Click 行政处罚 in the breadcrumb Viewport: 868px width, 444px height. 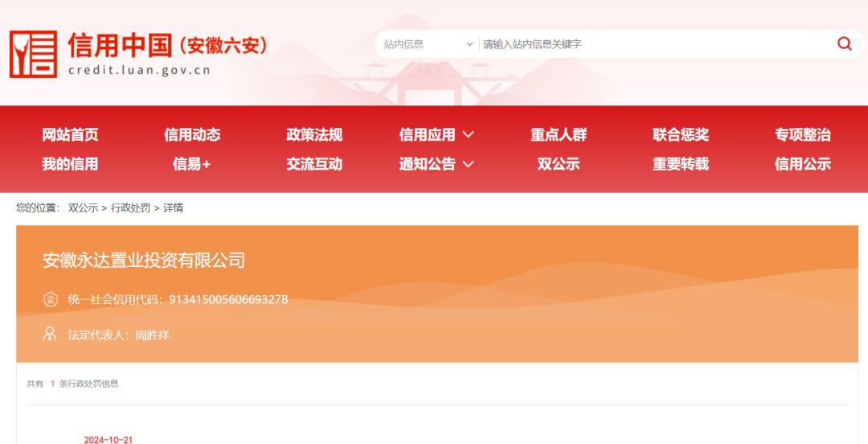click(131, 208)
